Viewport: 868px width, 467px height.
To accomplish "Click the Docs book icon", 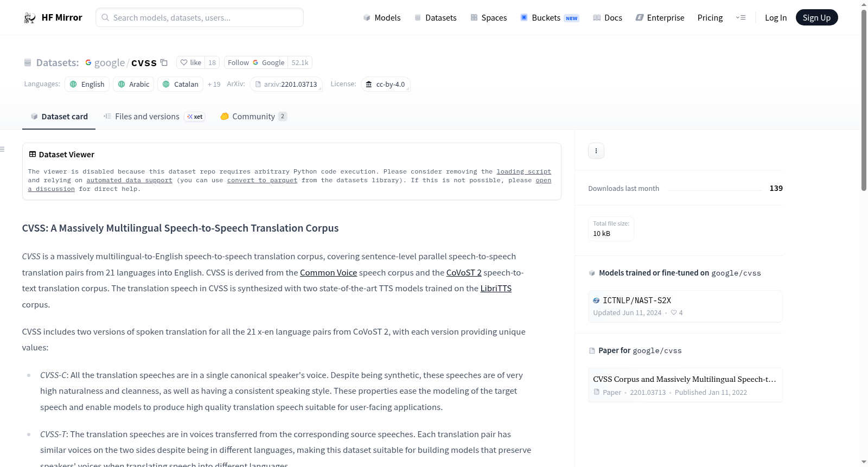I will coord(597,17).
